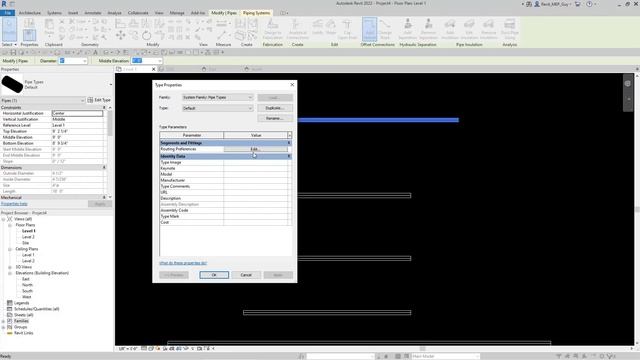Click the Rename button
Screen dimensions: 640x360
point(275,118)
